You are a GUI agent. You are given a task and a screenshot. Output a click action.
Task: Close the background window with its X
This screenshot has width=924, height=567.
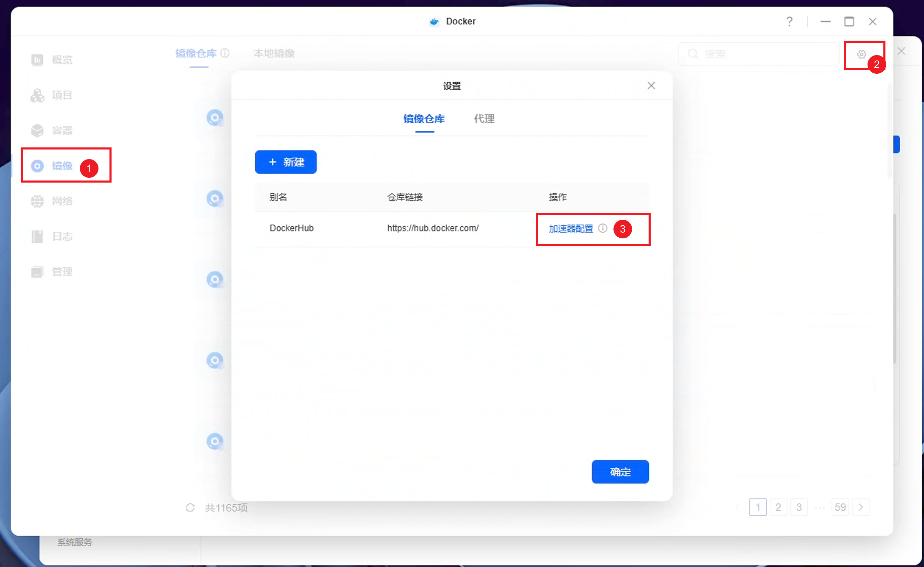pos(901,51)
